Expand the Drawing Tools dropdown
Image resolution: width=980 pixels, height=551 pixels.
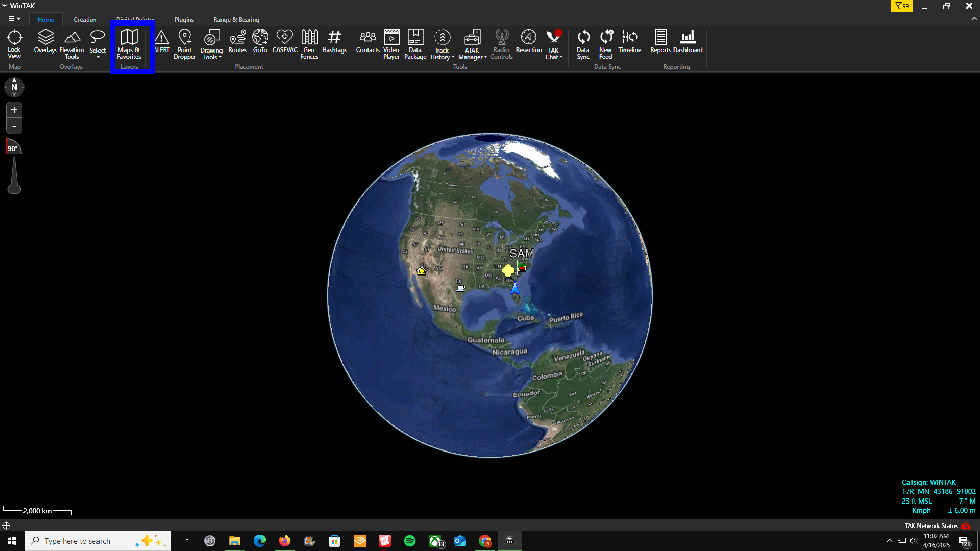tap(211, 44)
